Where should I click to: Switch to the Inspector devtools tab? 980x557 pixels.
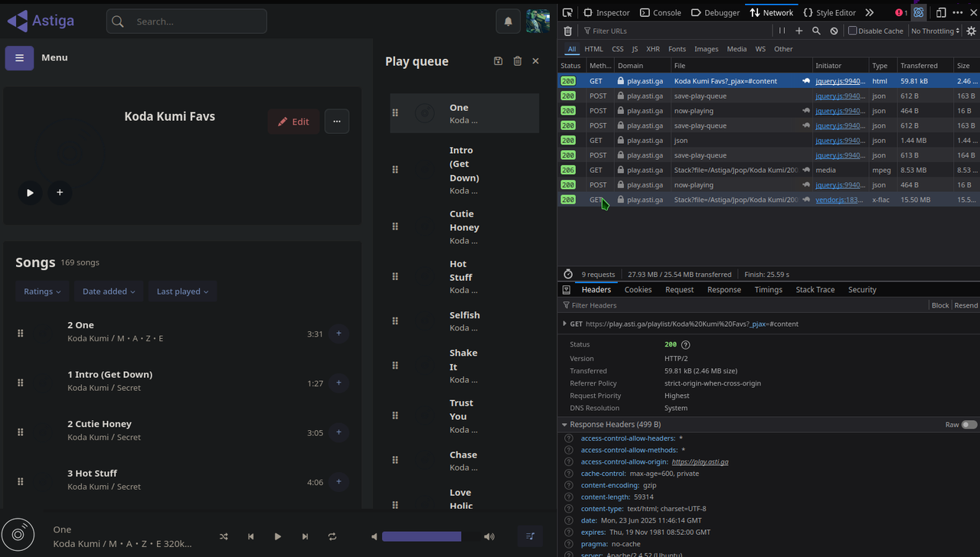606,12
